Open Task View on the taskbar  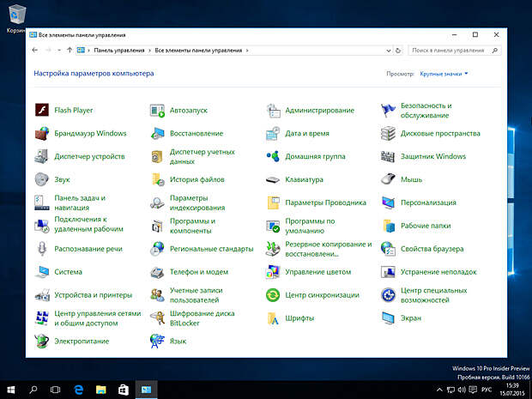click(55, 390)
